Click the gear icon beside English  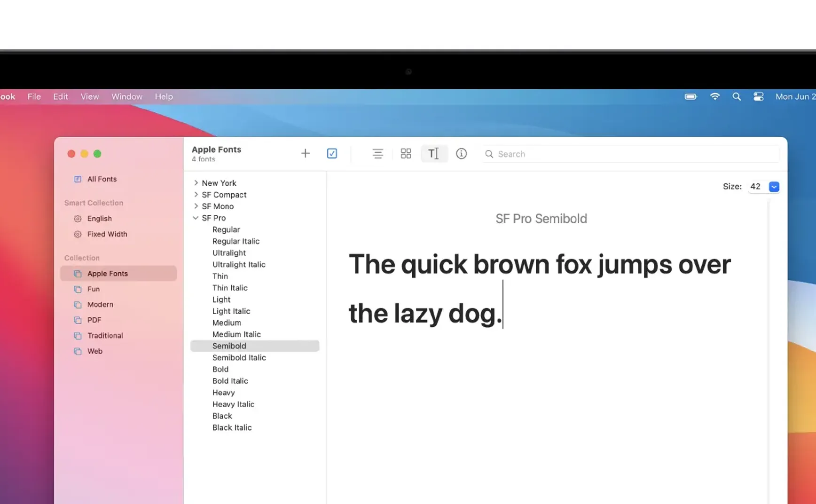point(78,219)
